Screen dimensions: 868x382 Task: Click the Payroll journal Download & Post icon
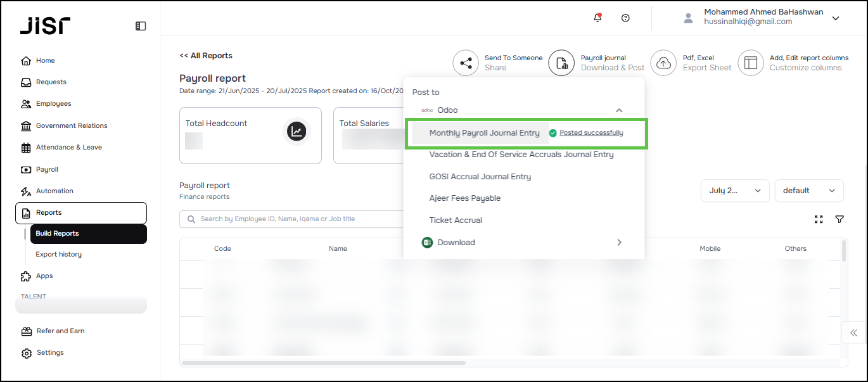561,63
